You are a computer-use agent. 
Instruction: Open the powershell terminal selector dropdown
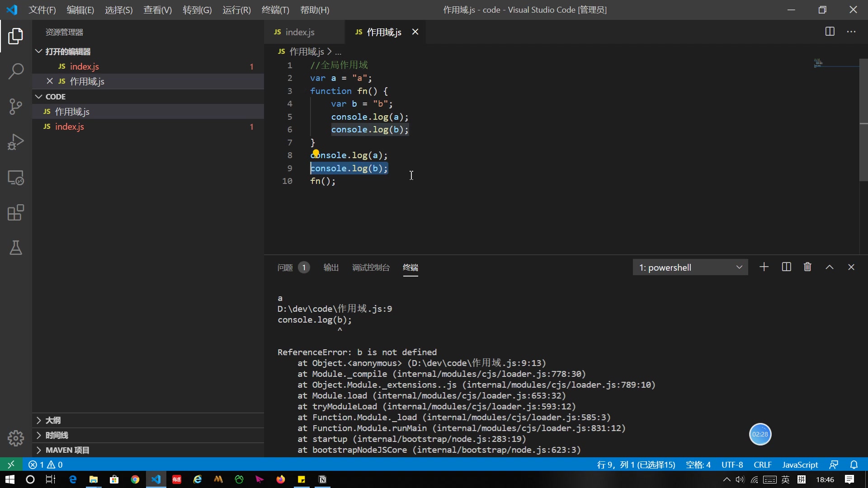[690, 267]
